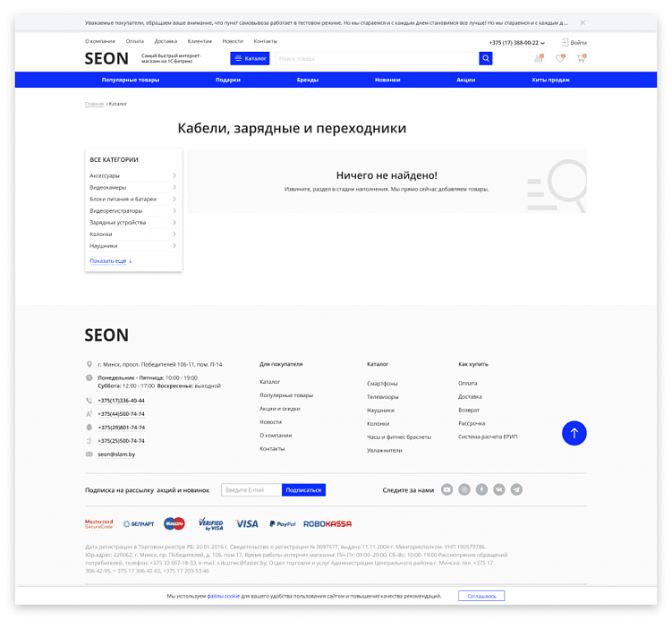672x619 pixels.
Task: Click footer phone +375(17)336-40-44
Action: pos(122,401)
